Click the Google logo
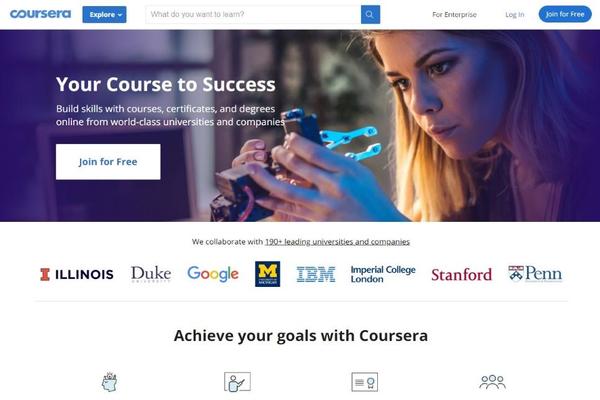600x400 pixels. (x=213, y=274)
